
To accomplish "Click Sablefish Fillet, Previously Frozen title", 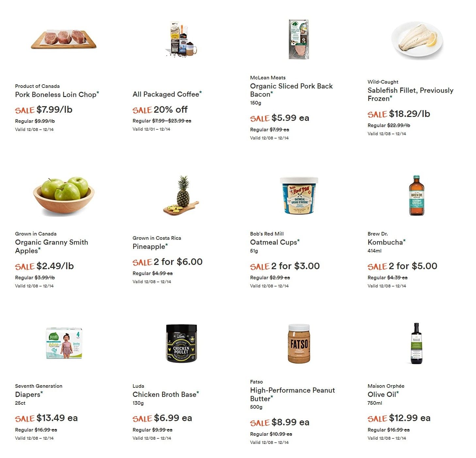I will (410, 94).
